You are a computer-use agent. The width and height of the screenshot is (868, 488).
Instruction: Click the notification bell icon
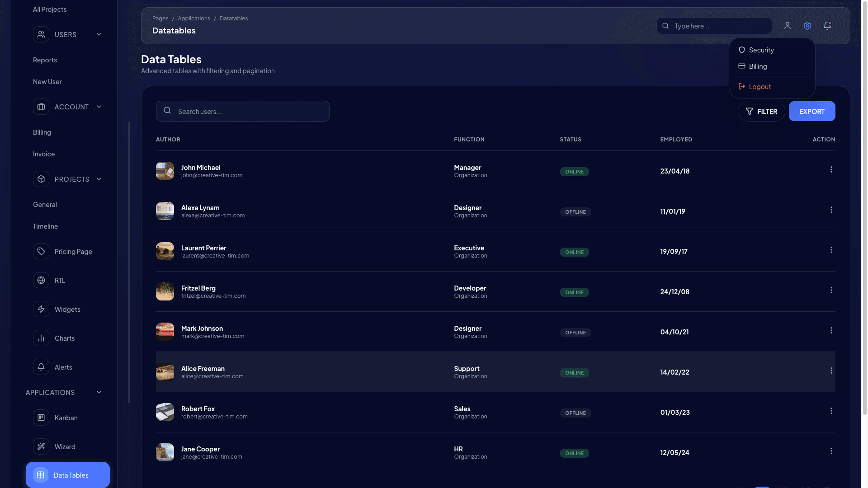[x=827, y=26]
